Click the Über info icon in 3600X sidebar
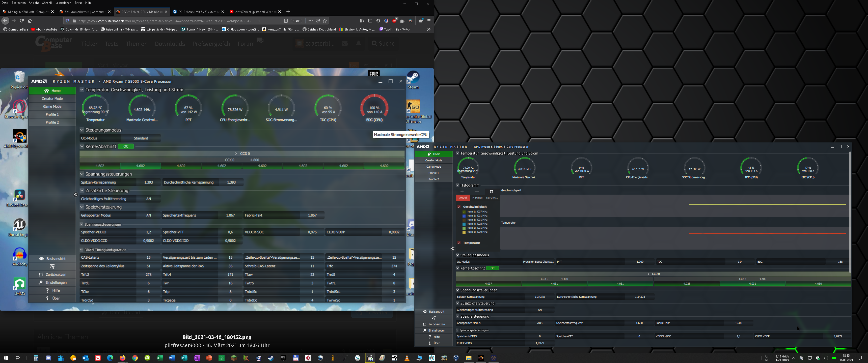The height and width of the screenshot is (363, 868). point(430,343)
